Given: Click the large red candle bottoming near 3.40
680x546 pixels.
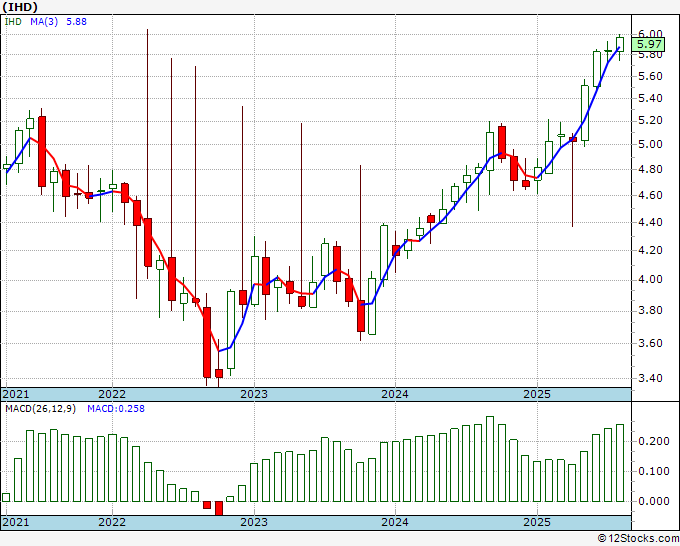Looking at the screenshot, I should pos(207,342).
